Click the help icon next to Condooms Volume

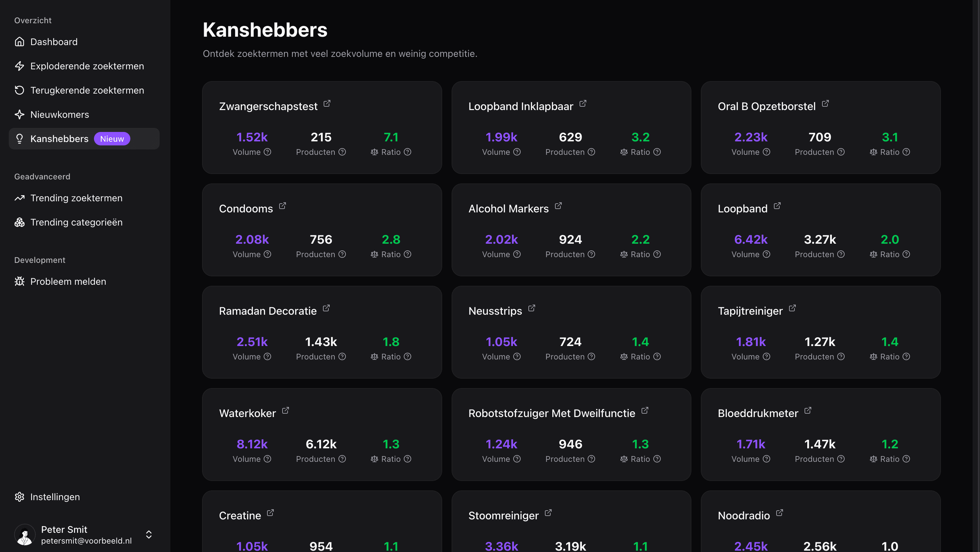coord(267,254)
